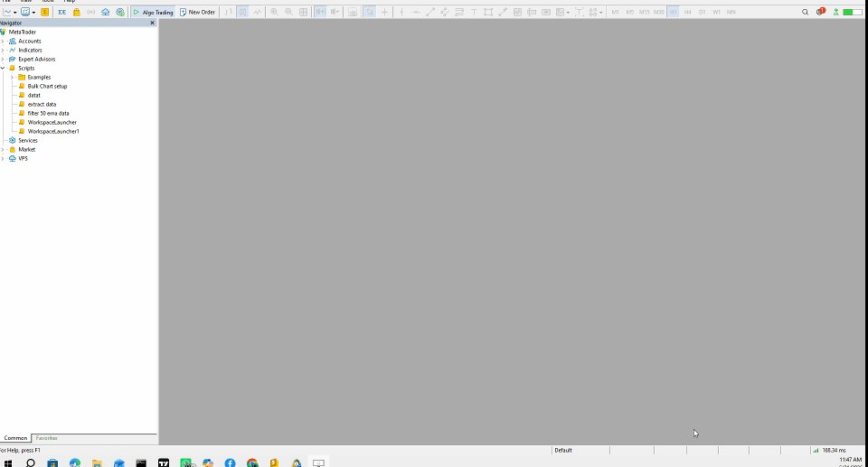Toggle Algo Trading
The width and height of the screenshot is (868, 467).
point(154,12)
